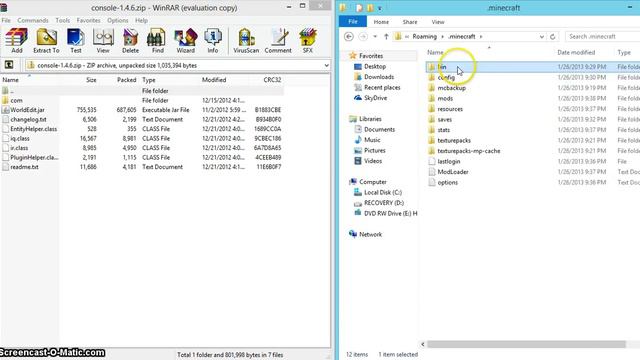Image resolution: width=640 pixels, height=360 pixels.
Task: Open the Explorer File tab
Action: pos(353,21)
